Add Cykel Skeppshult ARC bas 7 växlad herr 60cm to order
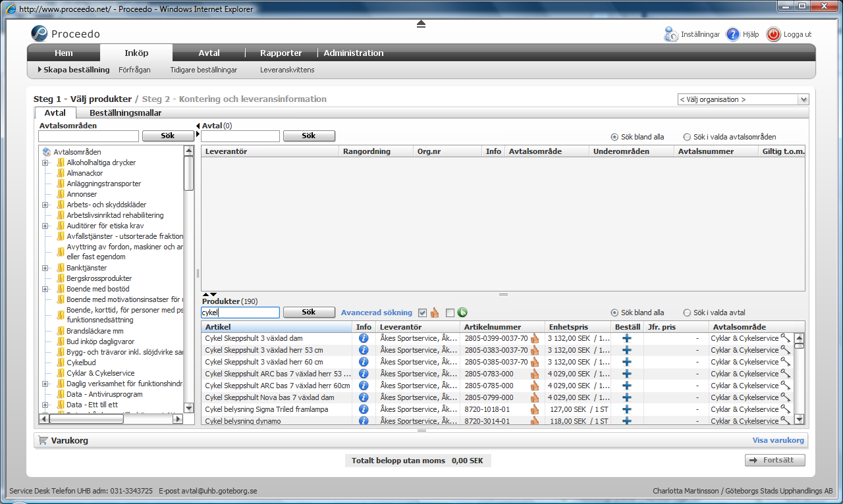Screen dimensions: 843x504 [626, 386]
